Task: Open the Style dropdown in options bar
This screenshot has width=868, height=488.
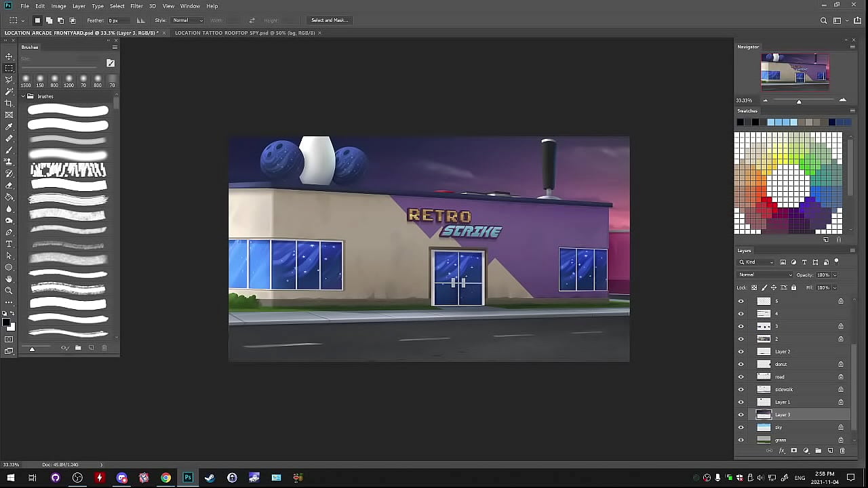Action: tap(187, 20)
